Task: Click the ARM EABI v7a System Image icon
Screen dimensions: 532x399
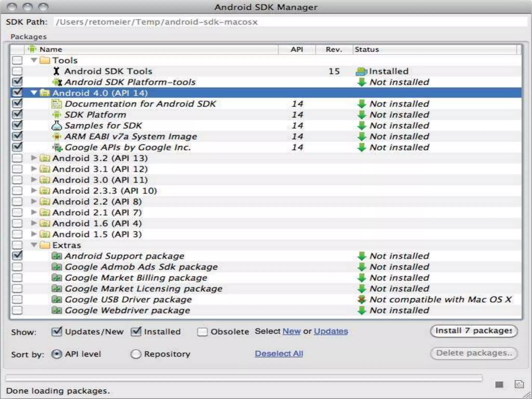Action: pos(57,136)
